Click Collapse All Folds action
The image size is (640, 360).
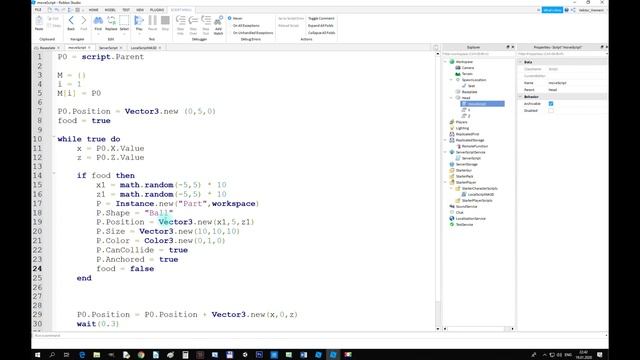tap(322, 33)
